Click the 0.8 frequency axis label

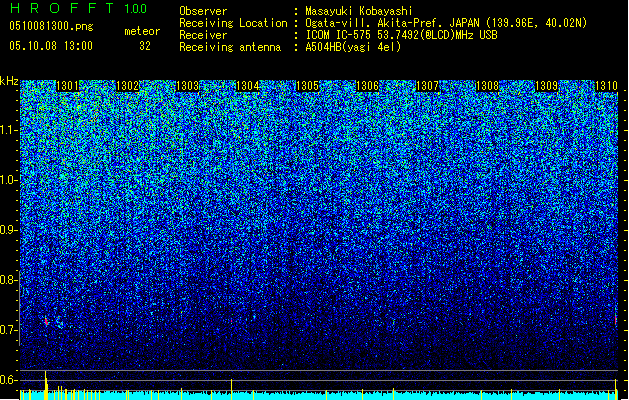(x=9, y=280)
